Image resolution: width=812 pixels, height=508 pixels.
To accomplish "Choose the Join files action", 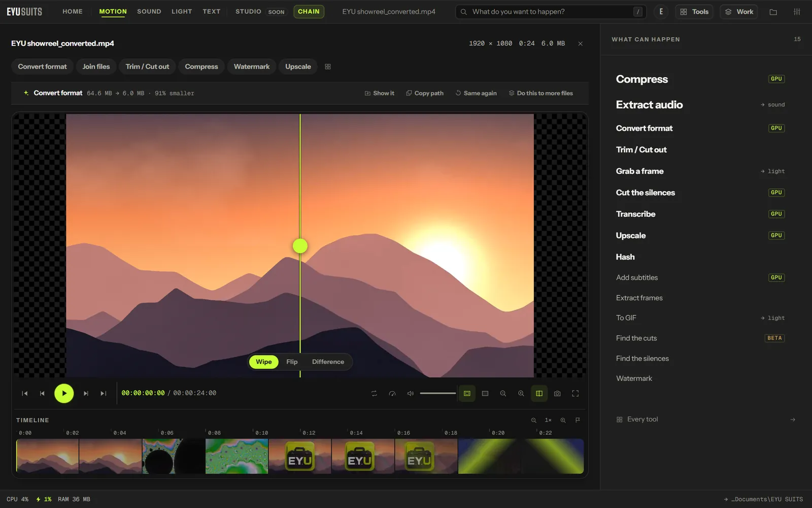I will [96, 67].
